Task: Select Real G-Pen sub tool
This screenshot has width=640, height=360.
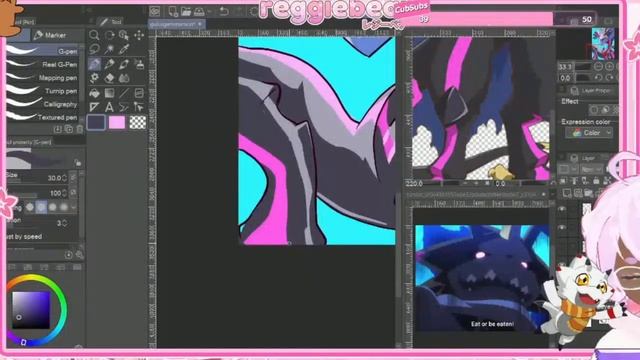Action: coord(42,64)
